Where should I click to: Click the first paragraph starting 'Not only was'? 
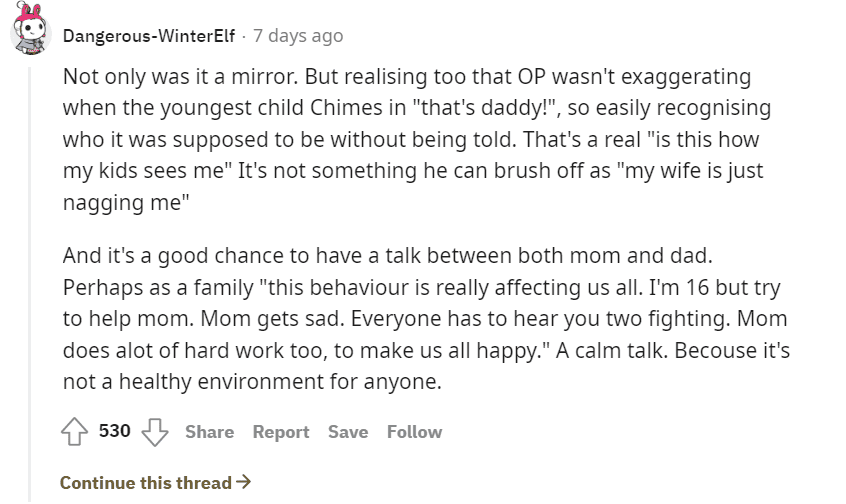[417, 139]
